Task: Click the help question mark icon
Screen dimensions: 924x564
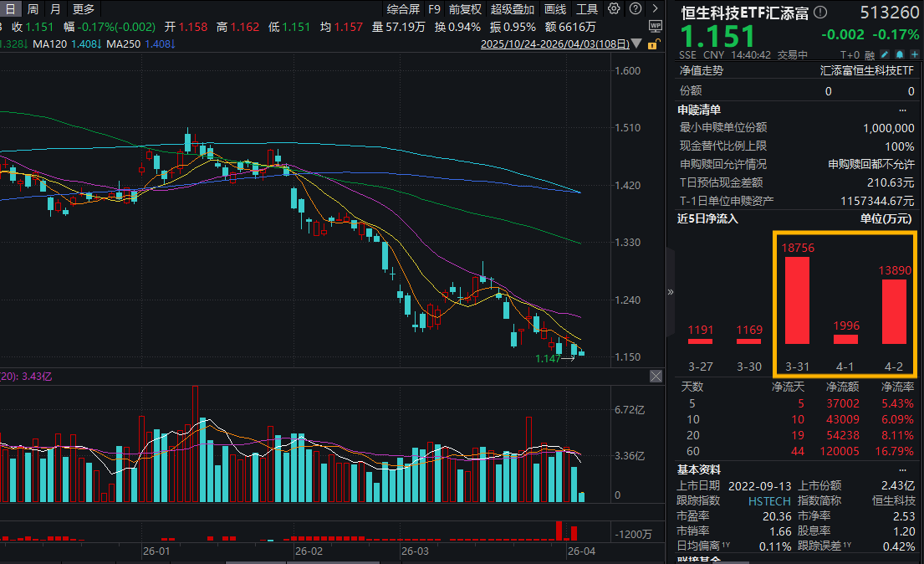Action: (636, 8)
